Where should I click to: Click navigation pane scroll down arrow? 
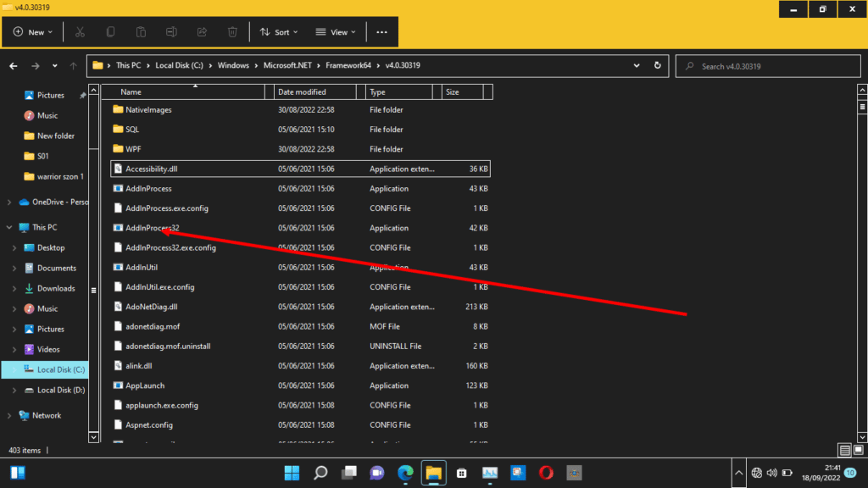click(x=93, y=437)
